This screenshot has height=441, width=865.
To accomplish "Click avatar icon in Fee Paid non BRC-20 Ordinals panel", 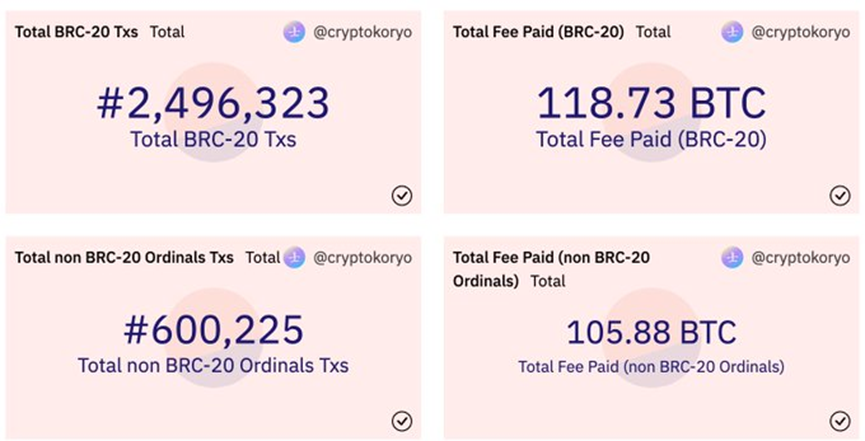I will point(733,257).
